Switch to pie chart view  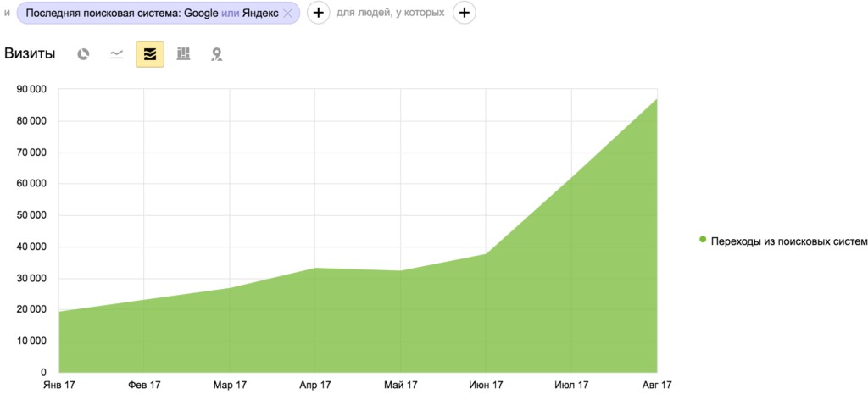(83, 54)
